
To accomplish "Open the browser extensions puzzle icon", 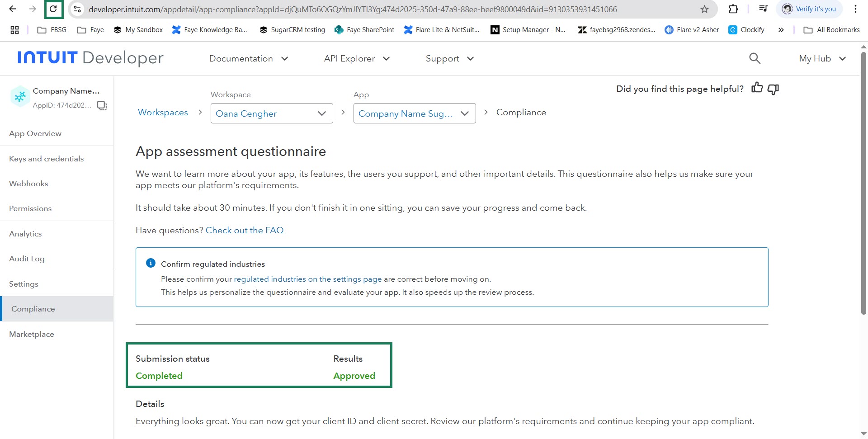I will pyautogui.click(x=733, y=9).
